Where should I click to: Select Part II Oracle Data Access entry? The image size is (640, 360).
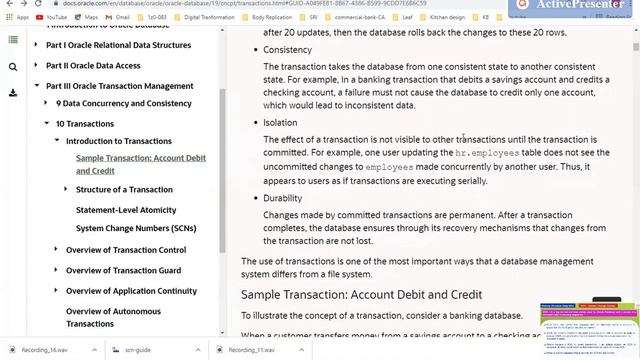tap(93, 65)
